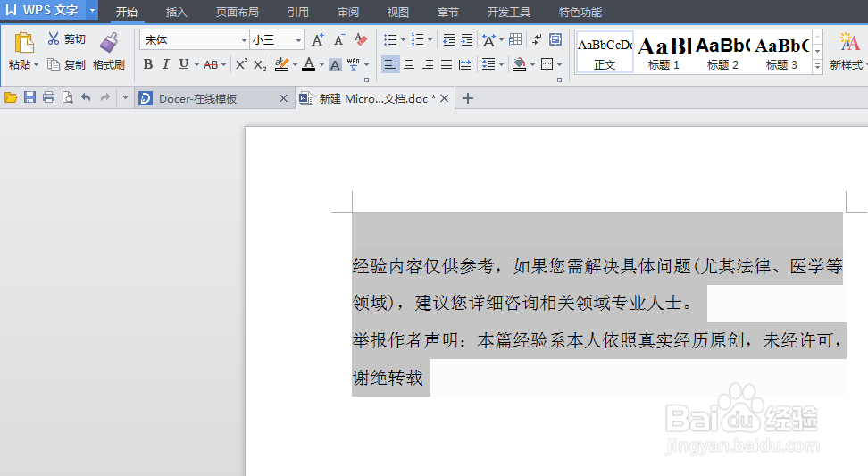Click the Paste (粘贴) icon

(24, 43)
